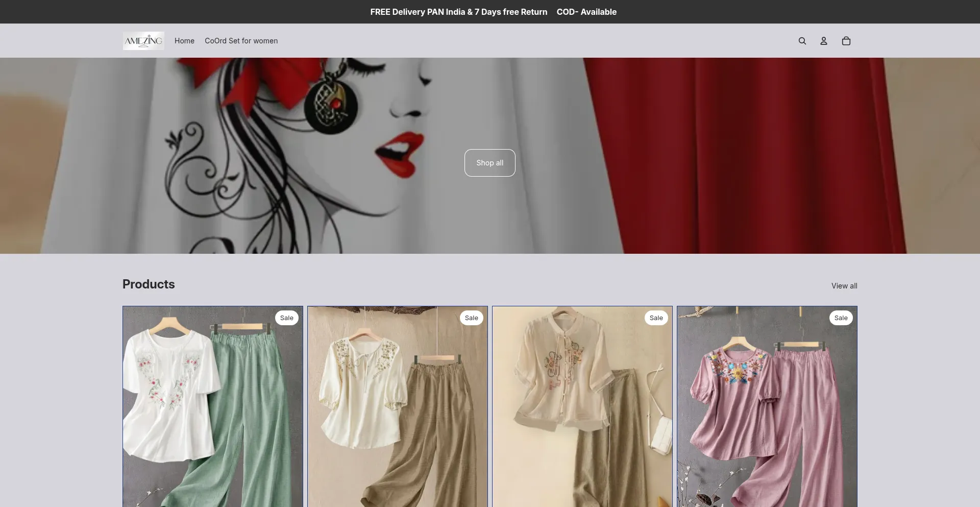Open the shopping cart bag icon
The image size is (980, 507).
pos(846,41)
